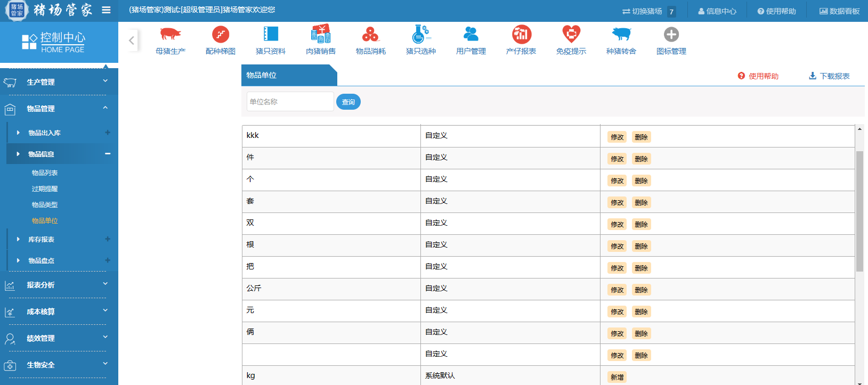
Task: Open the 猪只选种 flask icon
Action: click(421, 35)
